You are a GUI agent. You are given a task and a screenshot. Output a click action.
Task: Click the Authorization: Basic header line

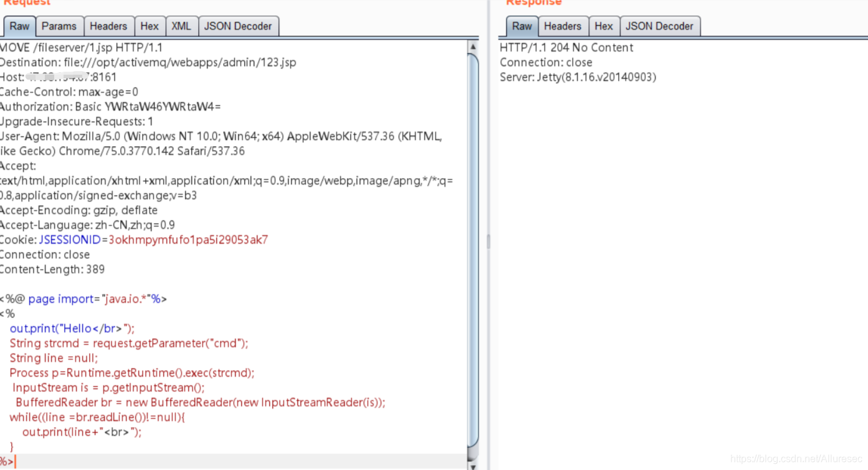(110, 106)
